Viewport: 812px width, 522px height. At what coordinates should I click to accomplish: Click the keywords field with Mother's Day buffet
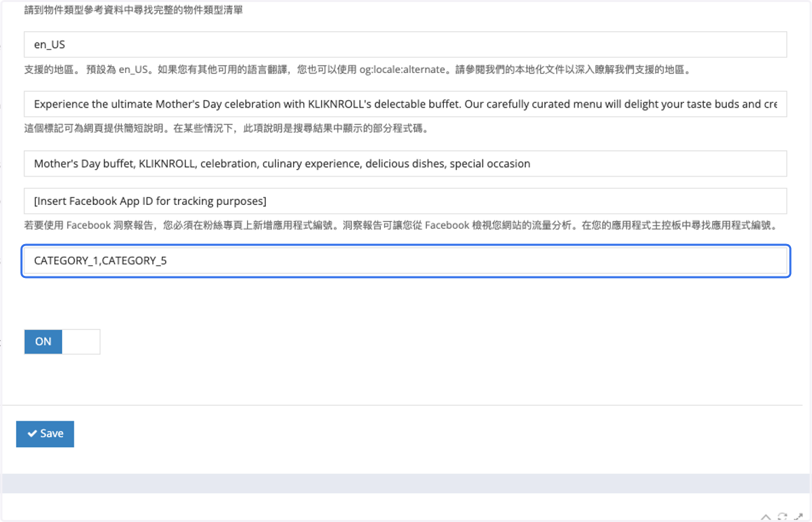[x=405, y=164]
